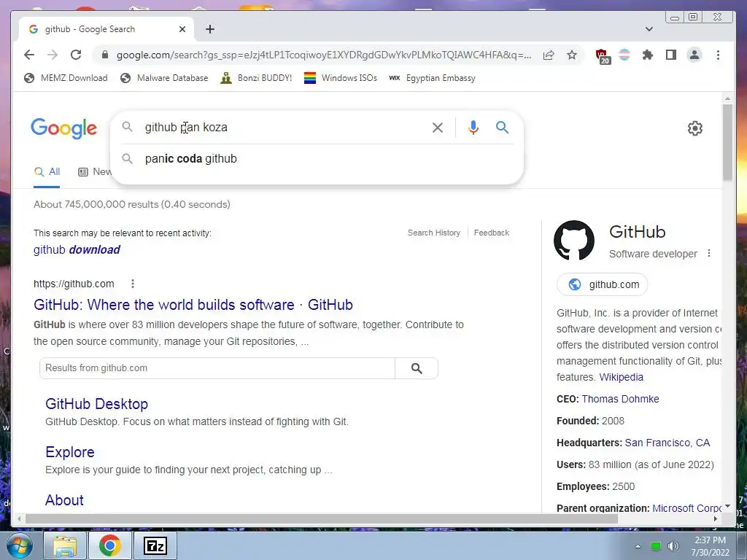Open the striped round extension icon

coord(624,55)
